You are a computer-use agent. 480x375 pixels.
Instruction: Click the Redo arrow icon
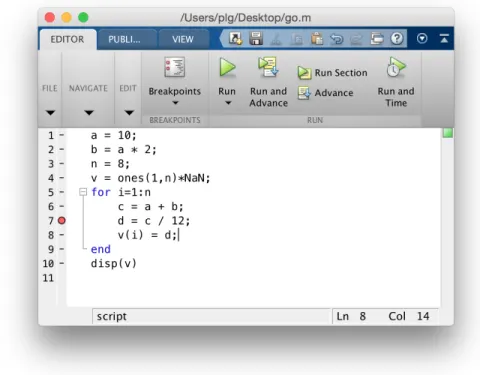356,39
